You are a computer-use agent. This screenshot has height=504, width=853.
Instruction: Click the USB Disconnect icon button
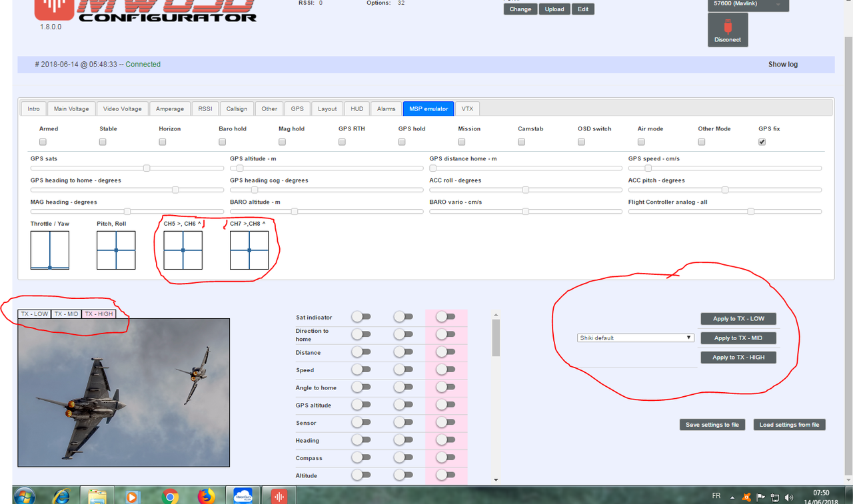(x=728, y=30)
